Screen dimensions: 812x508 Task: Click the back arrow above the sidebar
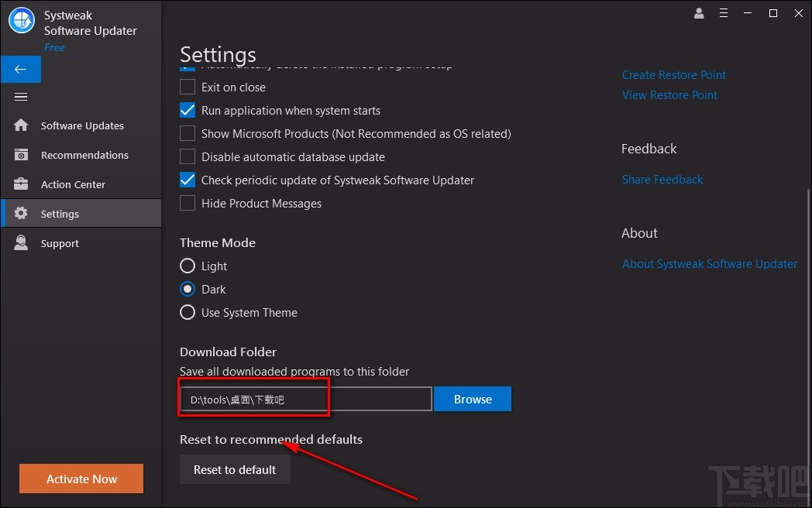21,69
